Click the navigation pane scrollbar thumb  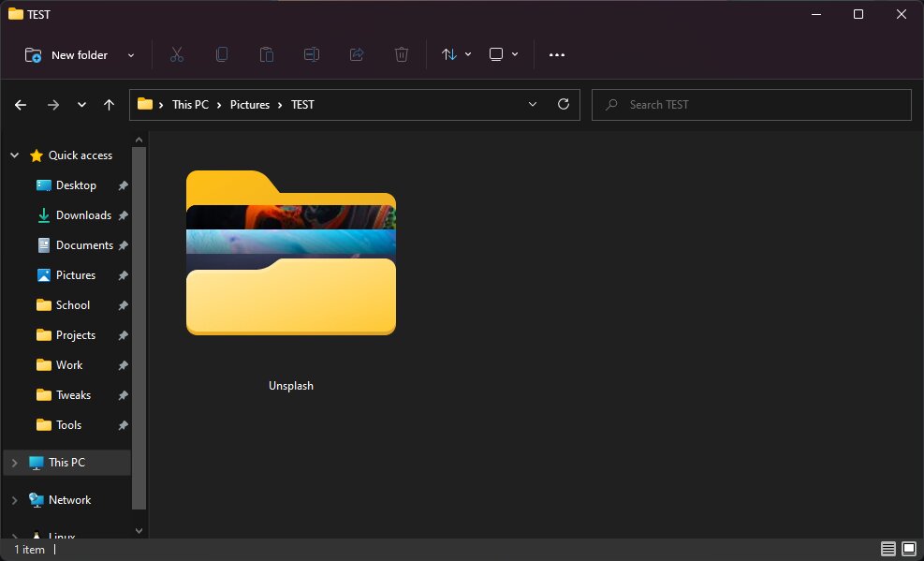139,328
